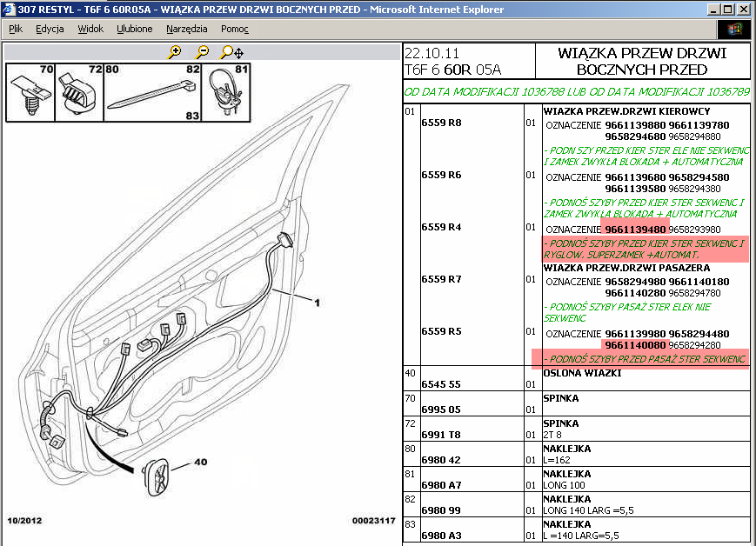This screenshot has width=756, height=546.
Task: Click the SPINKA description in row 70
Action: (561, 398)
